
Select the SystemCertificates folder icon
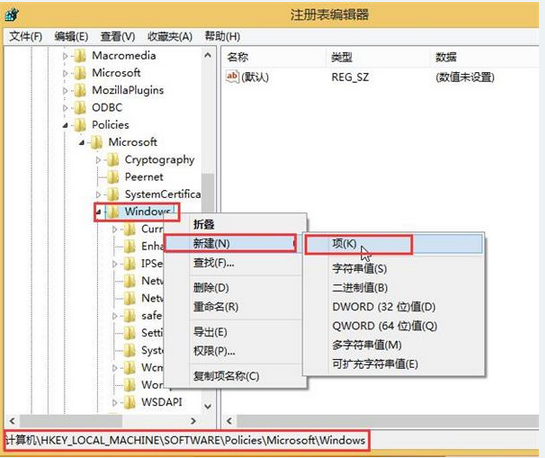point(113,194)
